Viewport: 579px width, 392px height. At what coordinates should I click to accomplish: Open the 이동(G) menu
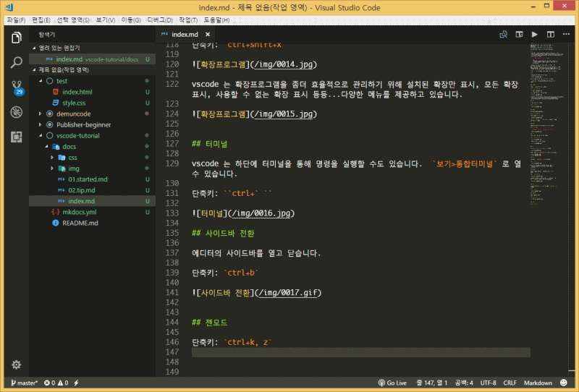[x=131, y=20]
